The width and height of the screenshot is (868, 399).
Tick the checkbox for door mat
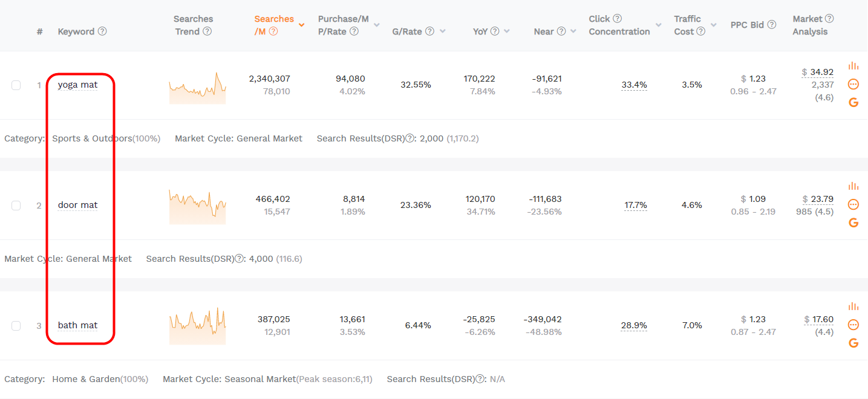(16, 206)
